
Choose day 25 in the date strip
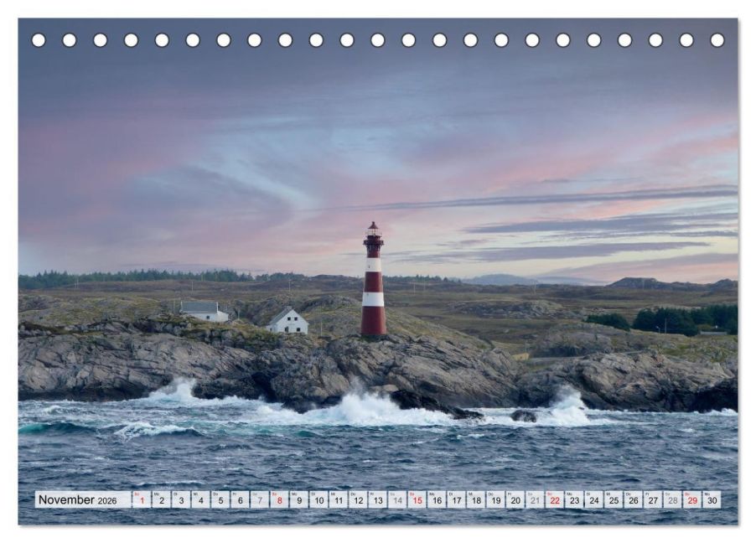tap(614, 499)
